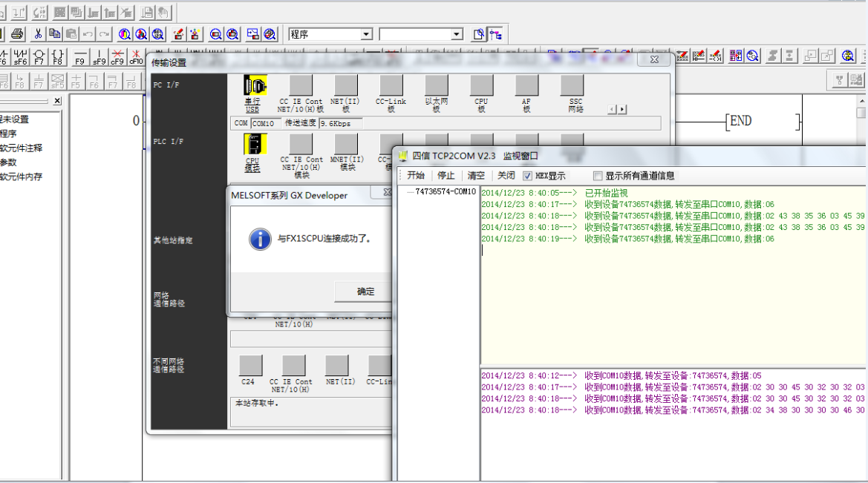Click the END instruction in ladder
868x483 pixels.
point(740,121)
